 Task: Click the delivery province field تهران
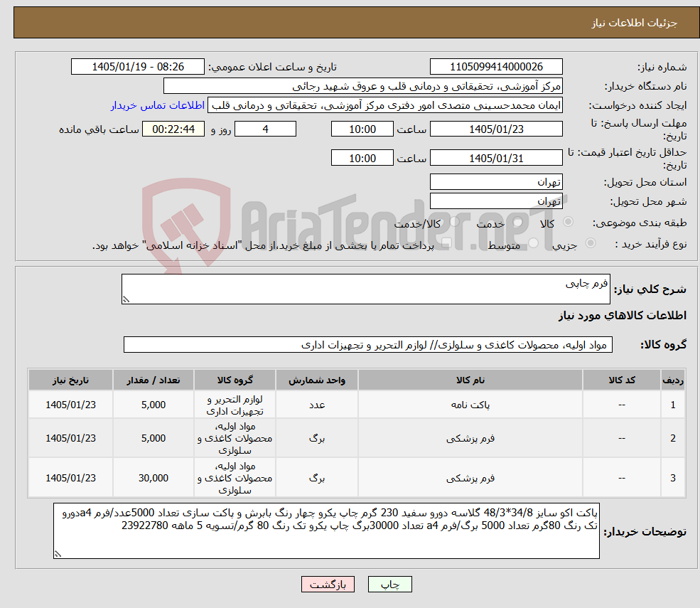coord(496,182)
